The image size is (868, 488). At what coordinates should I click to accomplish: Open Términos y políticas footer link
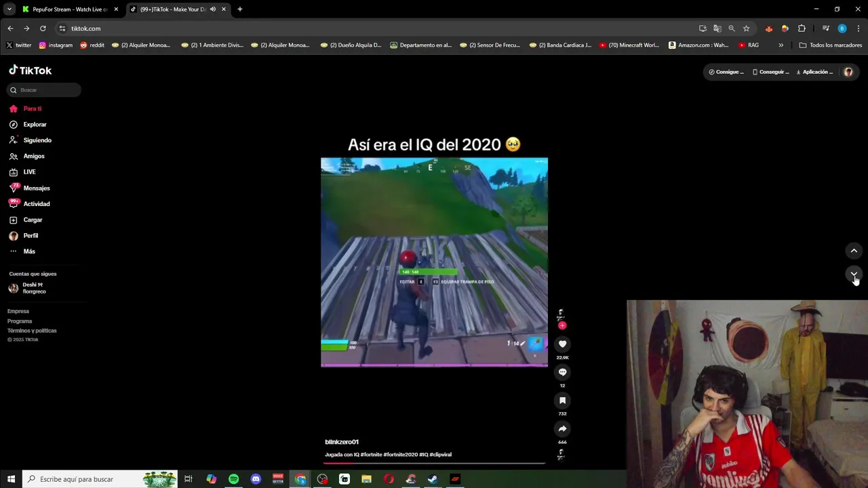(x=32, y=331)
